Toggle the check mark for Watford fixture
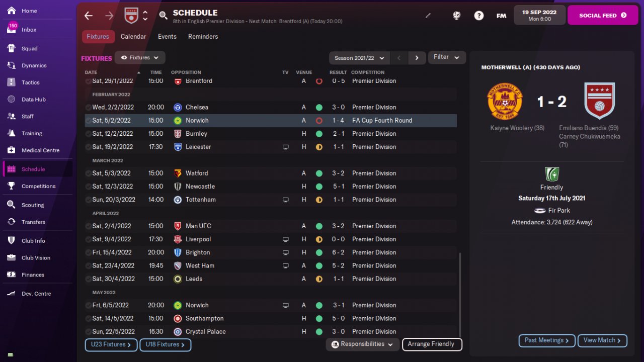Viewport: 644px width, 362px height. 89,173
